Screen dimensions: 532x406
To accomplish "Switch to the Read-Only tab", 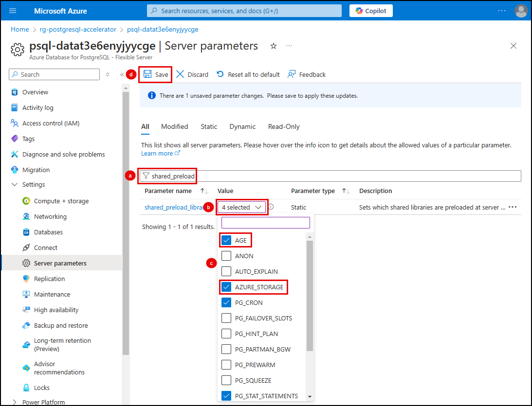I will pyautogui.click(x=284, y=126).
